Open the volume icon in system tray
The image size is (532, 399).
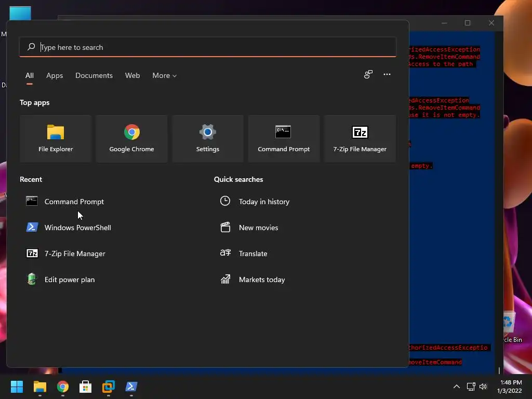(483, 387)
